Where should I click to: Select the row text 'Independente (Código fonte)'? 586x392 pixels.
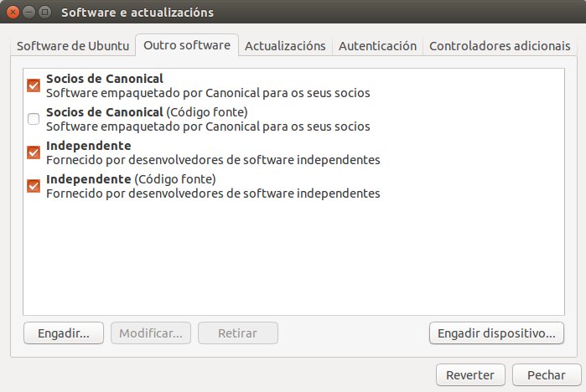click(x=131, y=179)
